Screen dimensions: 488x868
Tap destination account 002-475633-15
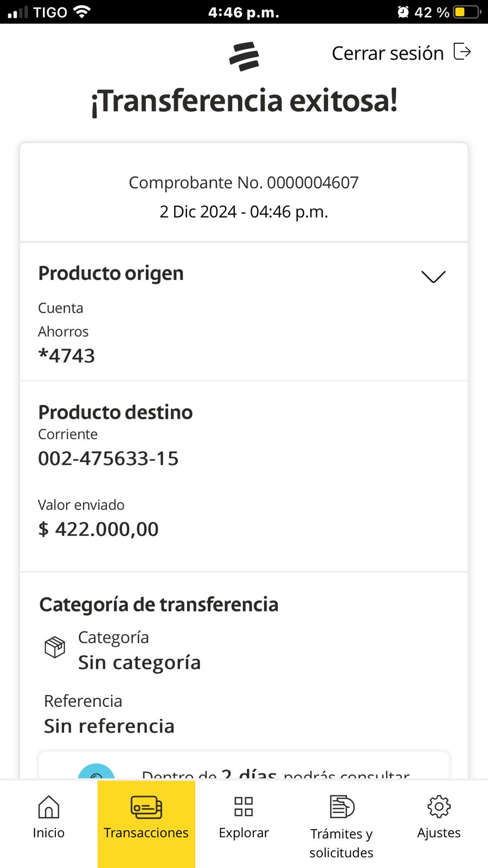tap(108, 458)
